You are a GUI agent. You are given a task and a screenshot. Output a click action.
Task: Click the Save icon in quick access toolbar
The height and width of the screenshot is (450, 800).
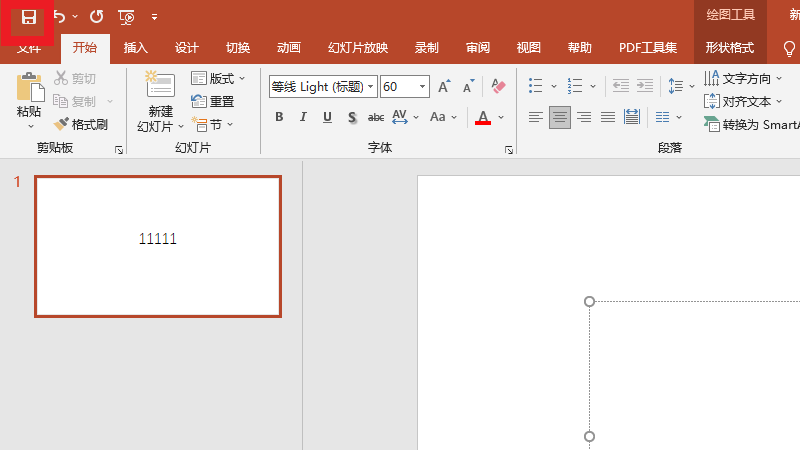[29, 17]
